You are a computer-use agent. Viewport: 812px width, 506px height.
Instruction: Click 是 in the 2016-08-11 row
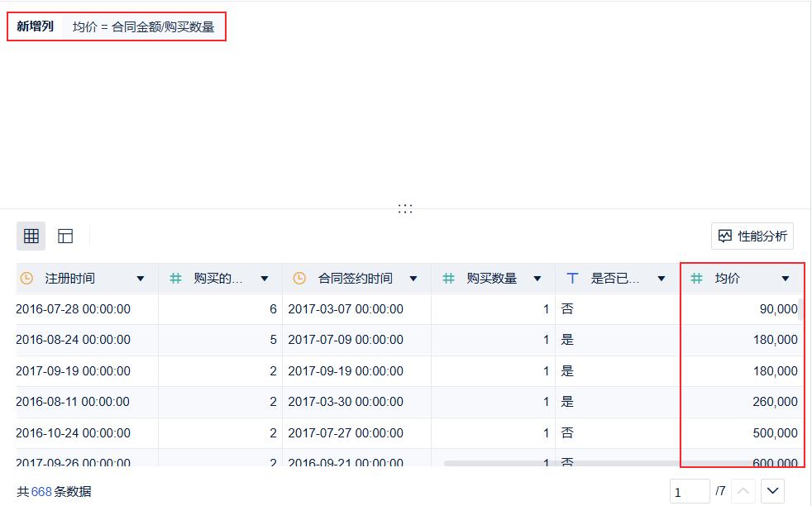tap(567, 401)
